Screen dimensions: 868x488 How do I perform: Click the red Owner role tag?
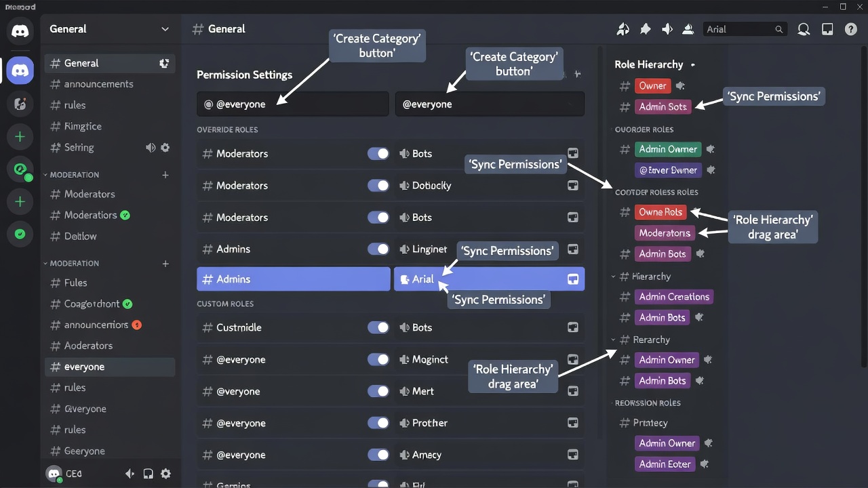[x=652, y=85]
